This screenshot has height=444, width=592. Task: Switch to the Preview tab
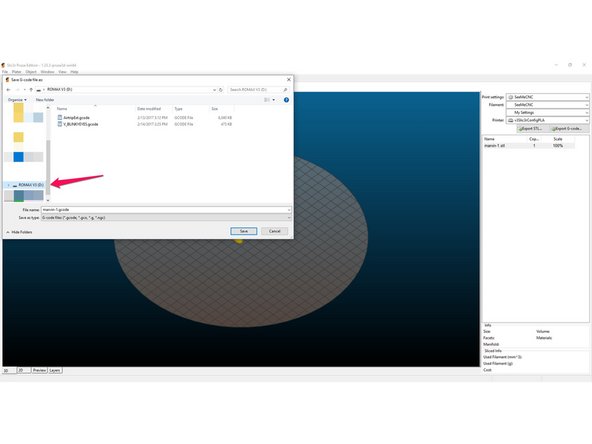(x=39, y=370)
